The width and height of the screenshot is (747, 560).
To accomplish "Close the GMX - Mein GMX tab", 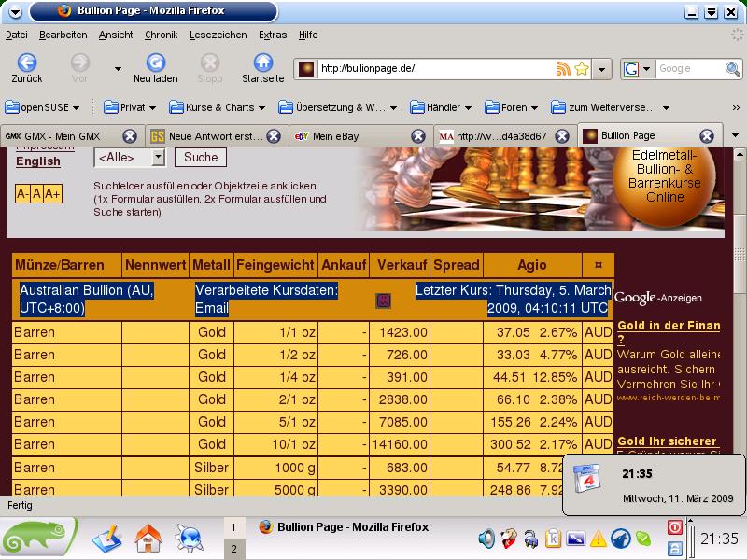I will tap(130, 135).
